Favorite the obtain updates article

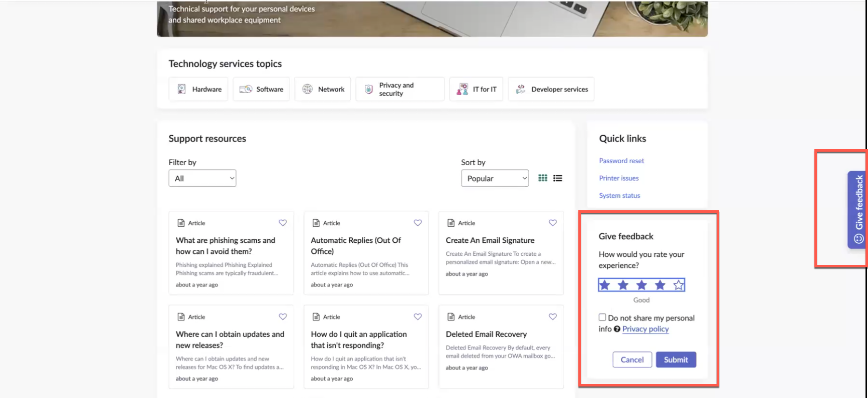[x=283, y=317]
